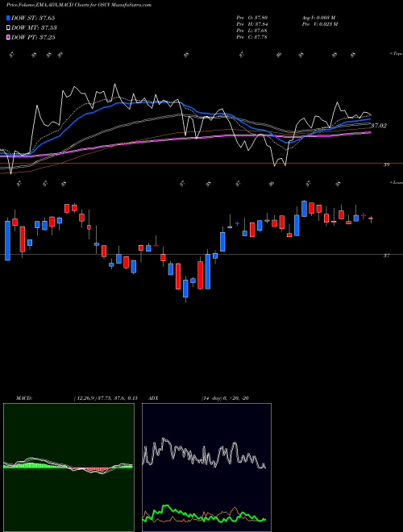Click the 'Pre C: 37.78' value
This screenshot has width=403, height=532.
pos(252,37)
